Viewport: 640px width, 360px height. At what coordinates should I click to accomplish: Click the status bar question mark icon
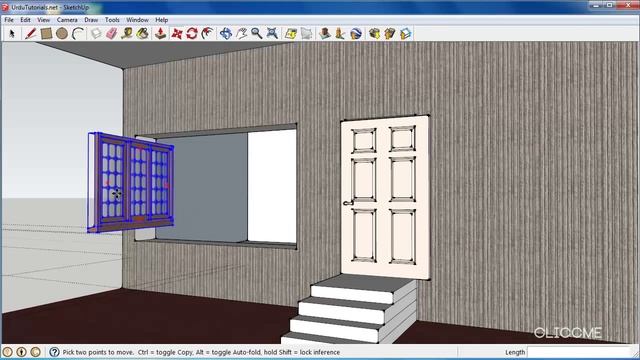point(54,351)
